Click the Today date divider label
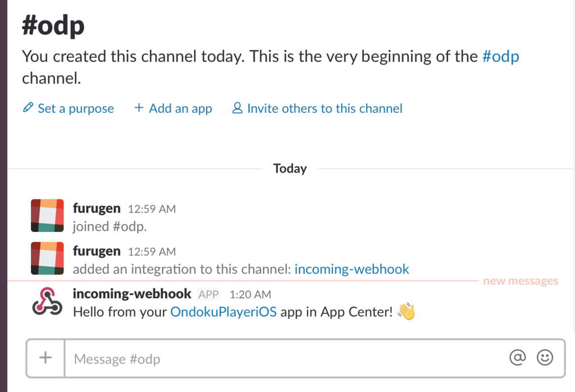575x392 pixels. 290,168
